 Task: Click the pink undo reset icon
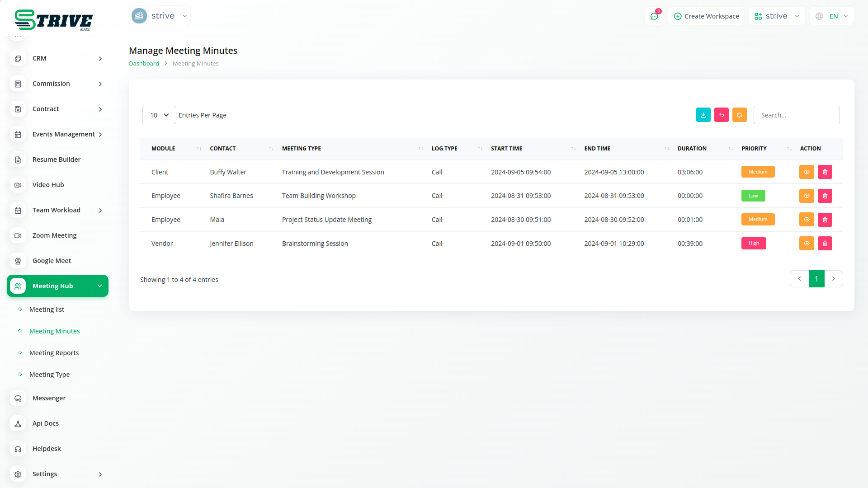(x=721, y=115)
